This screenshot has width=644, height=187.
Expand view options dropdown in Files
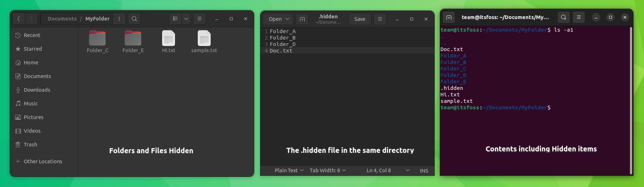tap(186, 19)
